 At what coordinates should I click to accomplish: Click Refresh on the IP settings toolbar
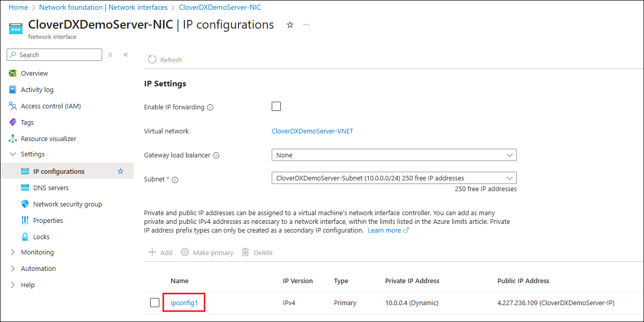[164, 59]
